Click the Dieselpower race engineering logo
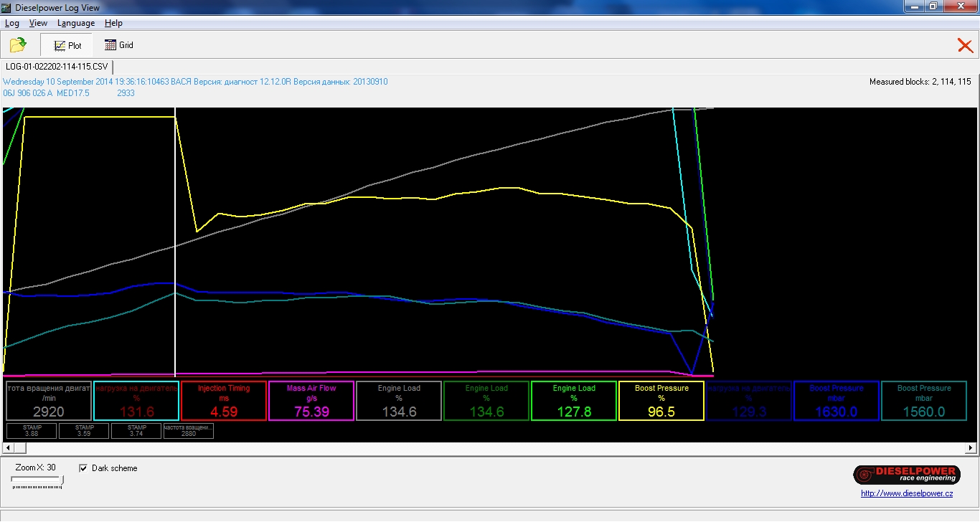The height and width of the screenshot is (522, 980). (x=907, y=474)
